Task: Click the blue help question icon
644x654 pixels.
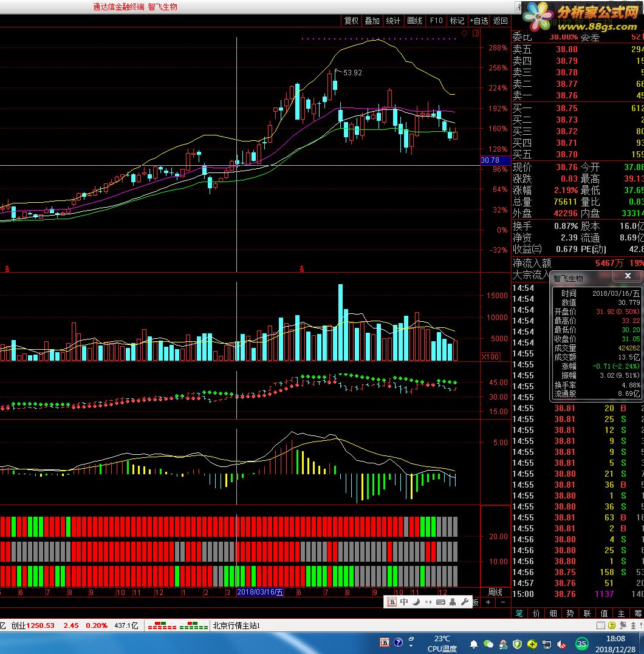Action: click(398, 642)
